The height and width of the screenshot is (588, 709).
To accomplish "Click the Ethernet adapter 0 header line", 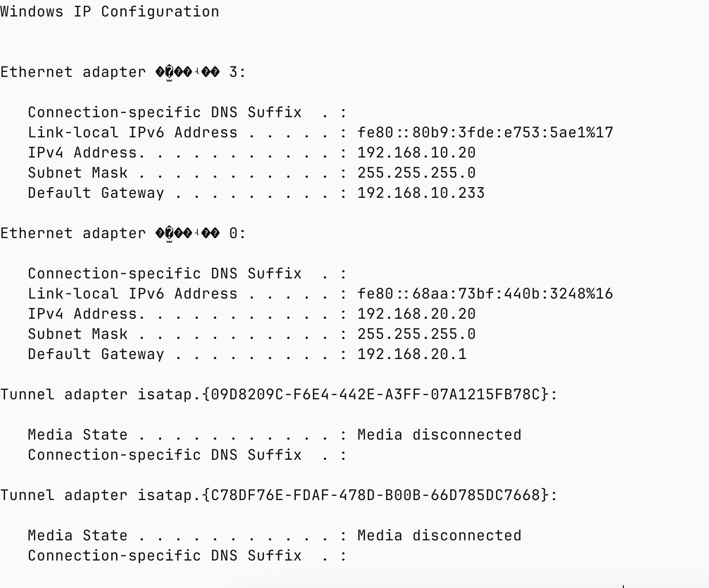I will (x=123, y=234).
